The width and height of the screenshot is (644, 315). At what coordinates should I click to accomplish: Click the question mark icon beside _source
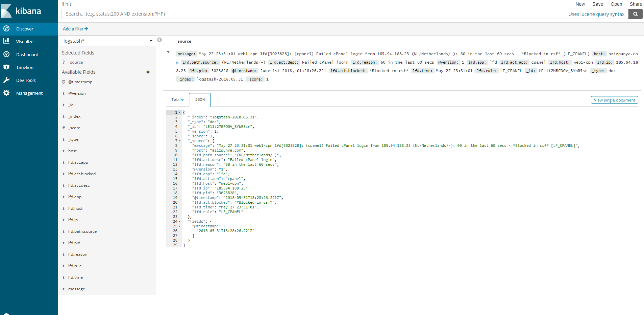(x=64, y=62)
